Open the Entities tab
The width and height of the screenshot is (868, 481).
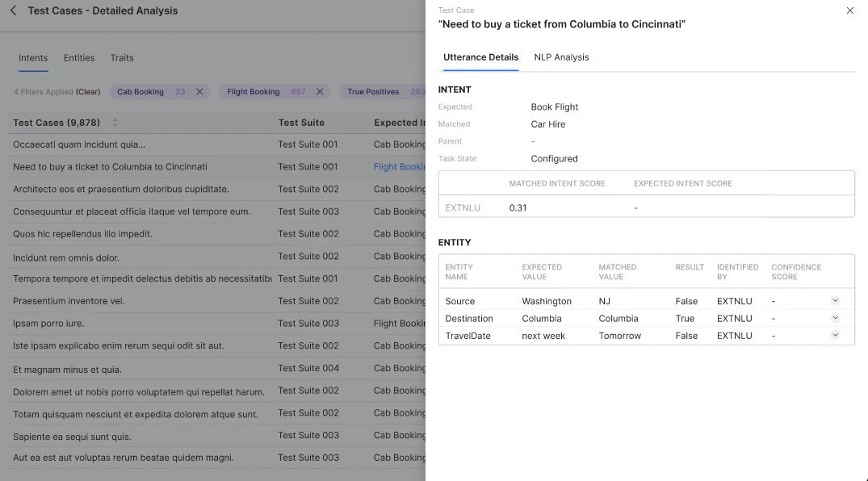(x=79, y=58)
